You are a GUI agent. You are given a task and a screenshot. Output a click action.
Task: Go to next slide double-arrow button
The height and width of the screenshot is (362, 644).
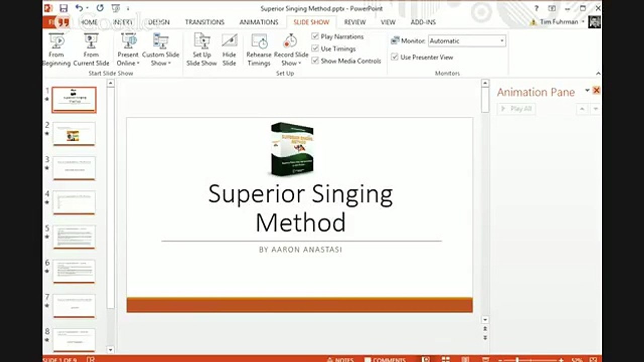485,338
